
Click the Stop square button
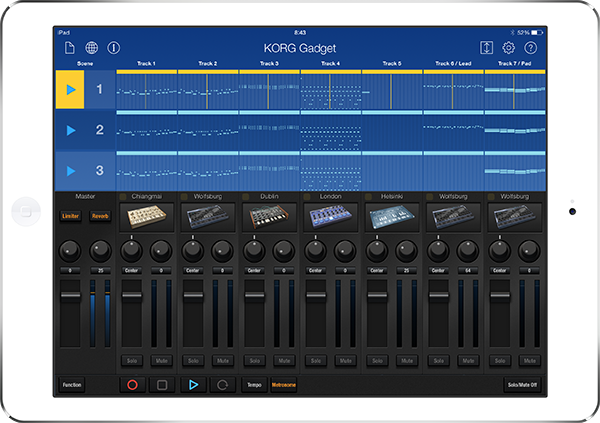click(162, 385)
